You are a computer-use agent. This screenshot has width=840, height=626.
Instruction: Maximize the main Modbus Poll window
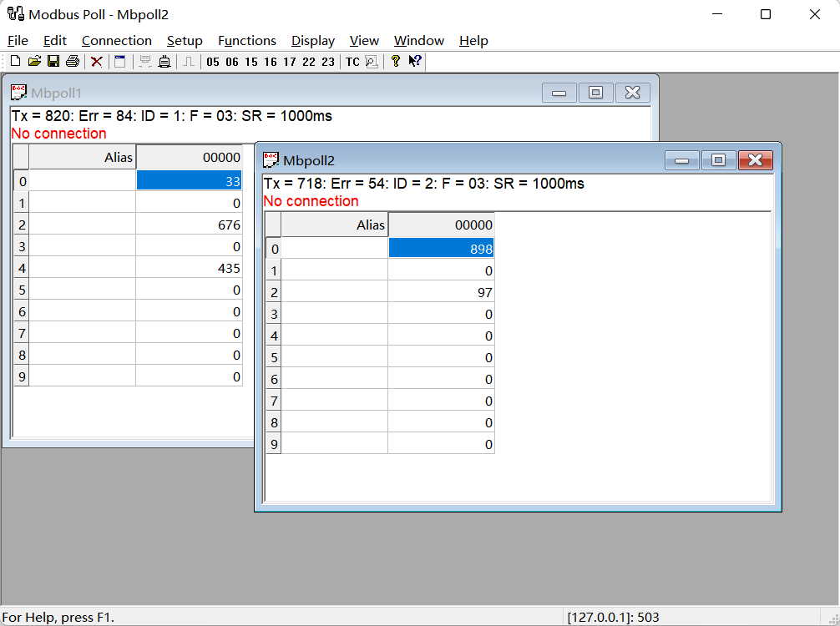click(x=766, y=14)
